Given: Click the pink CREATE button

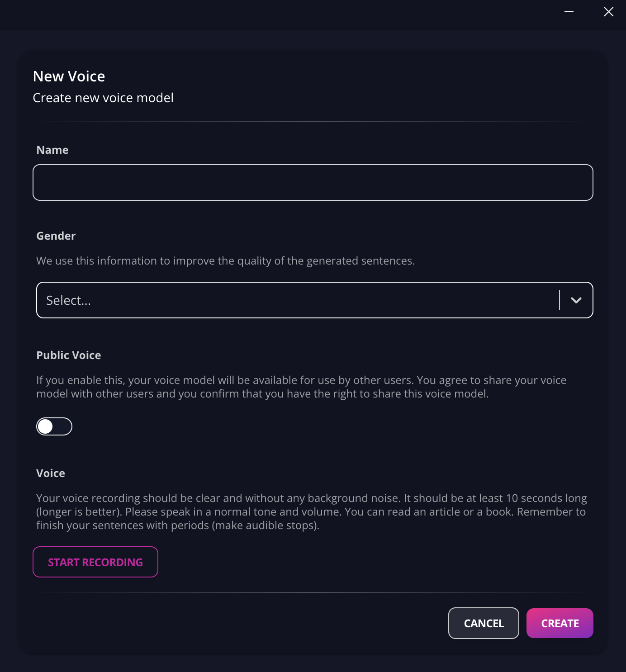Looking at the screenshot, I should 560,623.
